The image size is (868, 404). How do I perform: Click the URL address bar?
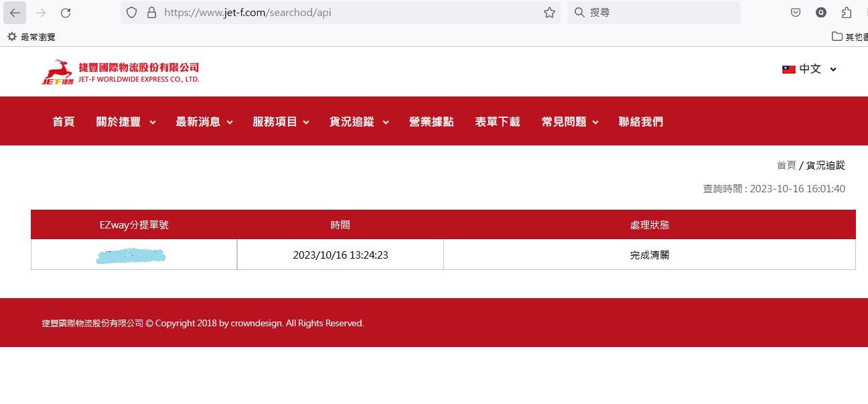[348, 13]
